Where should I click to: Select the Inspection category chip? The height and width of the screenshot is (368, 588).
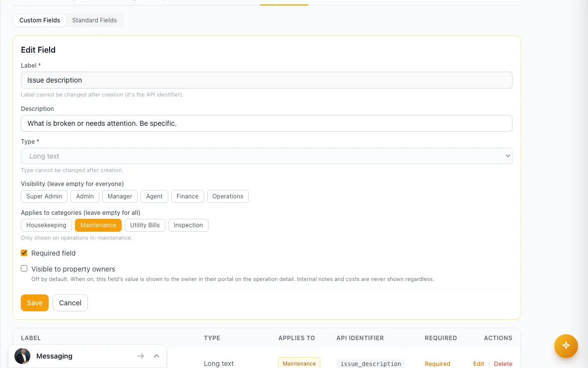tap(188, 225)
